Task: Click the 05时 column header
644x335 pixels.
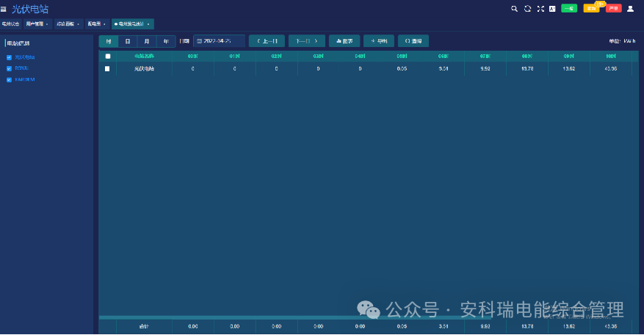Action: tap(402, 56)
